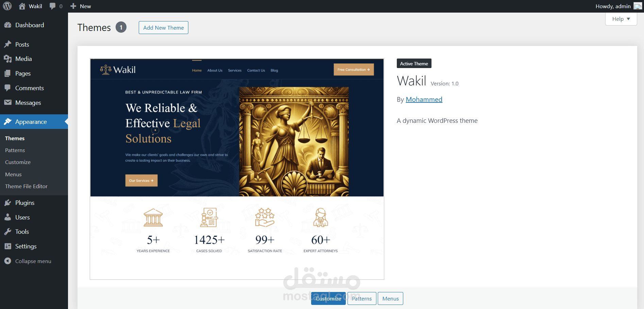The image size is (644, 309).
Task: Click the Users person icon
Action: point(8,217)
